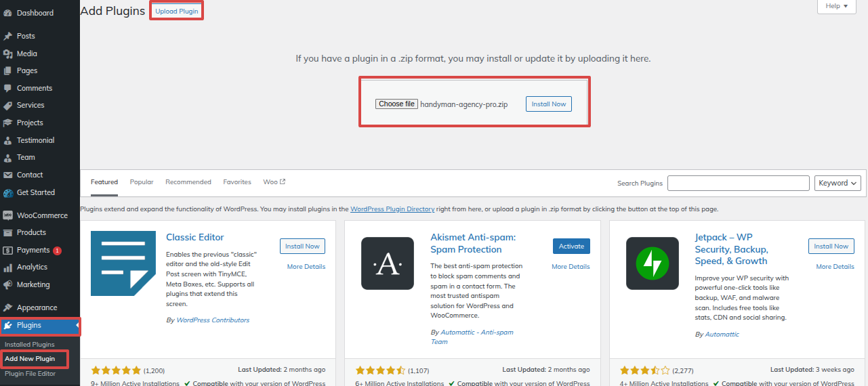Switch to the Popular tab
The width and height of the screenshot is (868, 386).
point(142,182)
